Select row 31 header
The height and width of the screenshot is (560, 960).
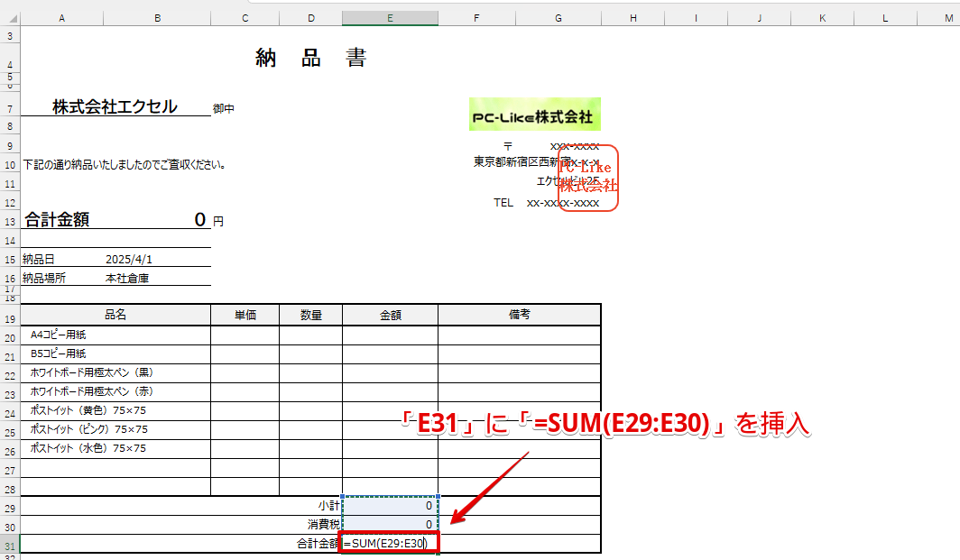pos(10,546)
